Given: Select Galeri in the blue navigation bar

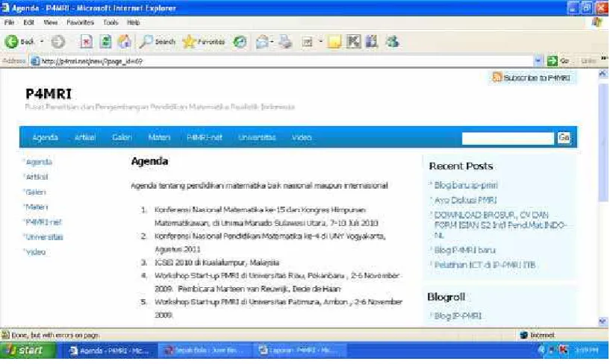Looking at the screenshot, I should coord(122,137).
